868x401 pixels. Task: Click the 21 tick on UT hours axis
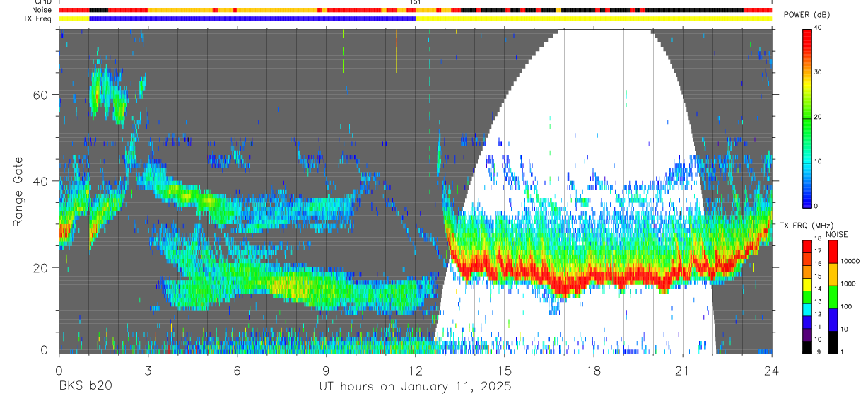point(683,371)
